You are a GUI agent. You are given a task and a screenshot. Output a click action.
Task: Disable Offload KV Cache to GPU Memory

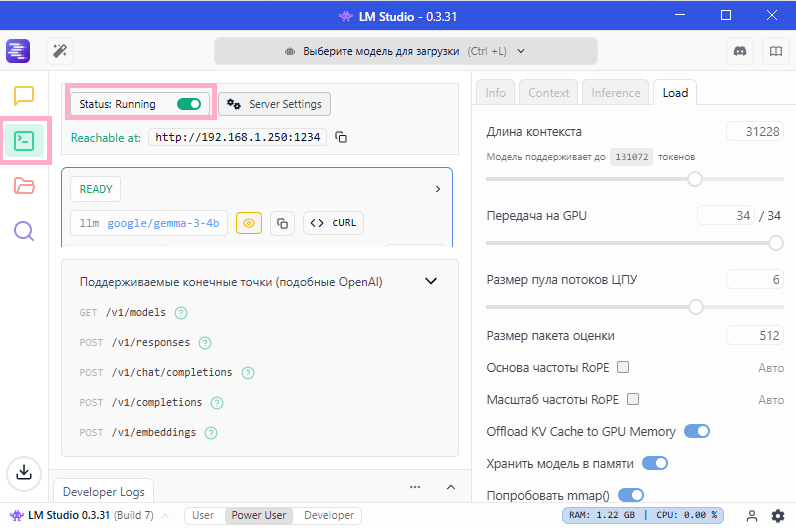pyautogui.click(x=697, y=431)
